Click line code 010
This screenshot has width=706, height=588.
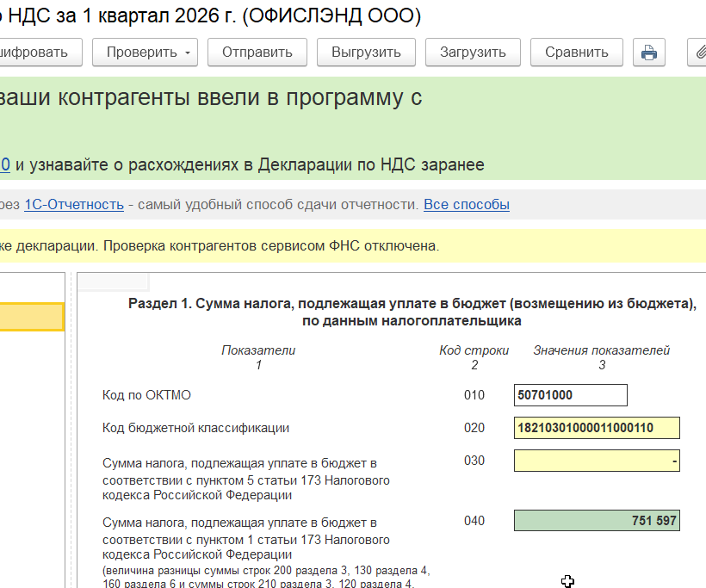[474, 395]
